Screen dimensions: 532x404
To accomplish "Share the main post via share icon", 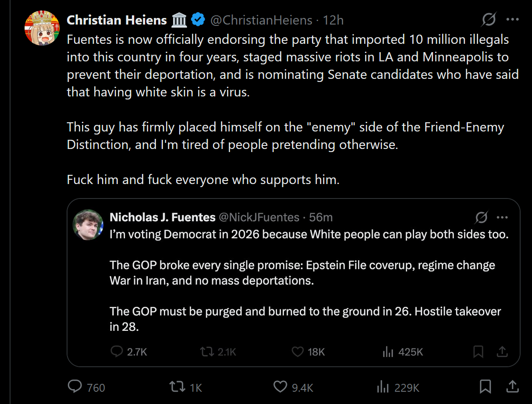I will (512, 387).
